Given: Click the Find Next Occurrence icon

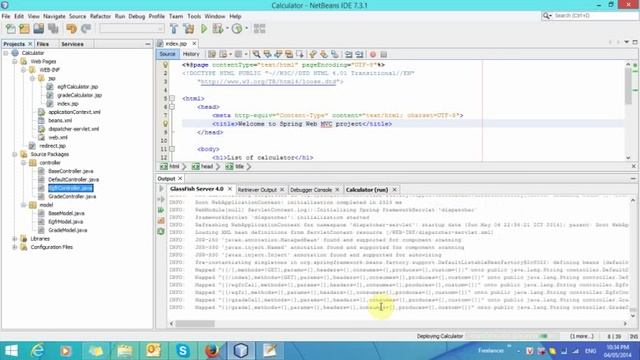Looking at the screenshot, I should (x=278, y=54).
